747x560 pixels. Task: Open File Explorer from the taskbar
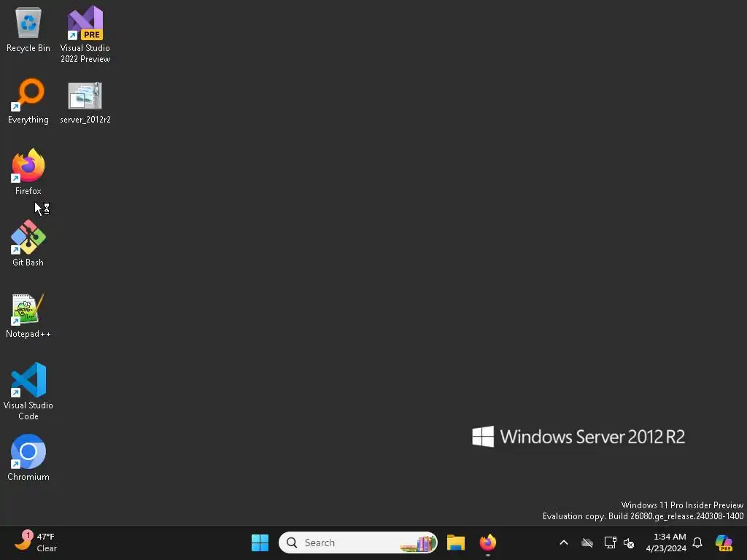point(456,542)
